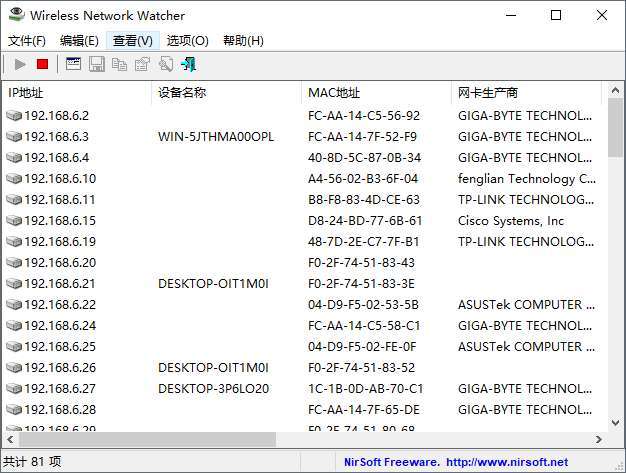Image resolution: width=626 pixels, height=473 pixels.
Task: Sort by the 设备名称 column header
Action: pos(226,93)
